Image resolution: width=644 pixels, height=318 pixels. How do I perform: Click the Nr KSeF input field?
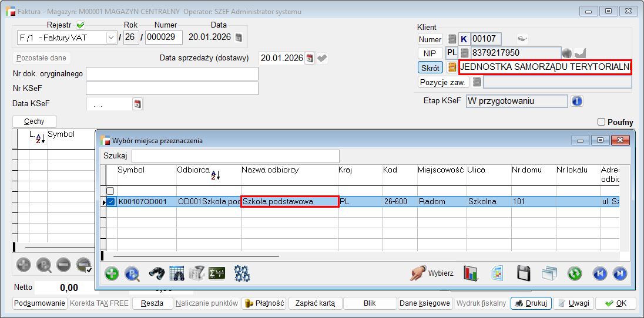point(172,88)
